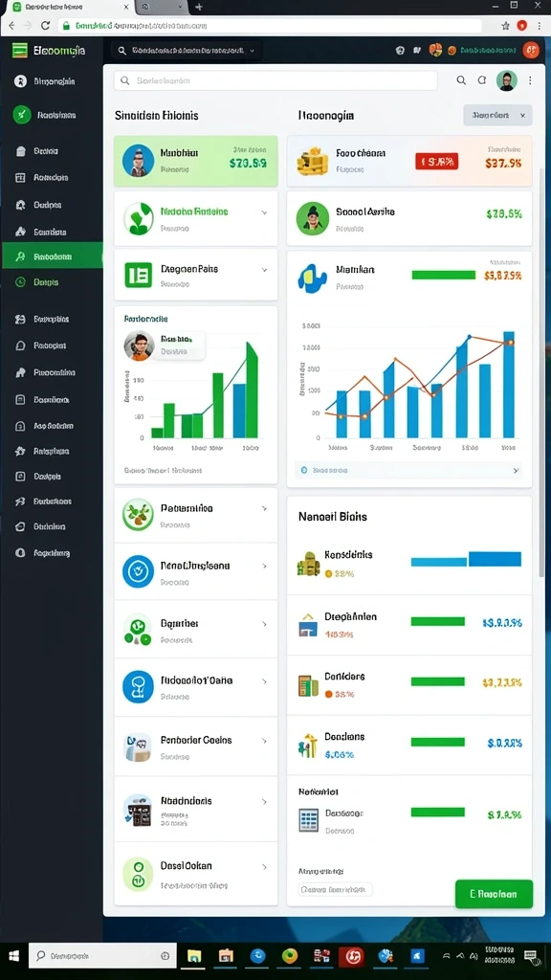The width and height of the screenshot is (551, 980).
Task: Open the three-dot menu next to avatar
Action: 530,80
